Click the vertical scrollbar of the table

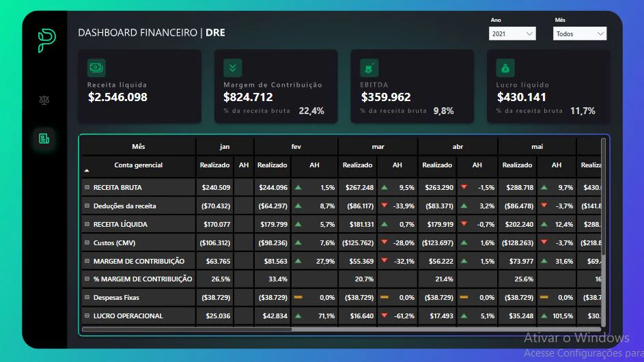tap(603, 197)
